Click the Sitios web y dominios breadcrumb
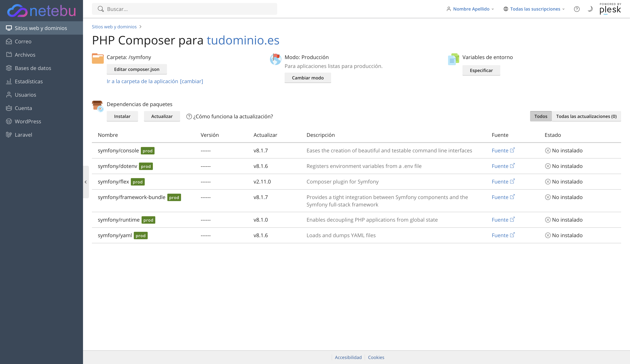 [114, 27]
